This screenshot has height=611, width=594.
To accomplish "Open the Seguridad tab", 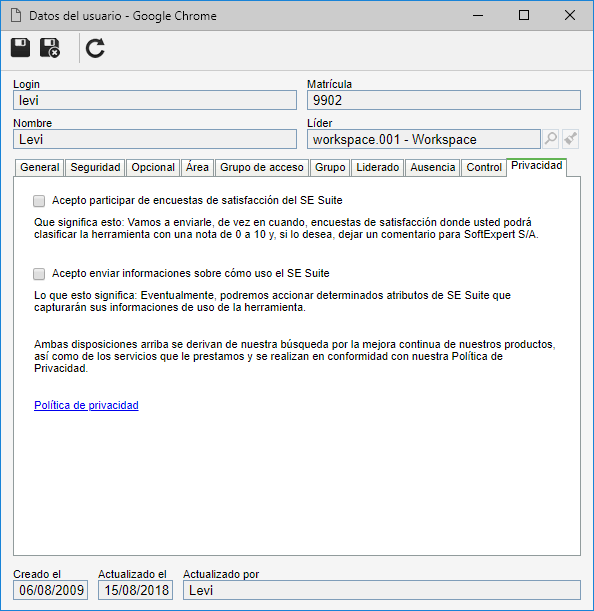I will 95,168.
